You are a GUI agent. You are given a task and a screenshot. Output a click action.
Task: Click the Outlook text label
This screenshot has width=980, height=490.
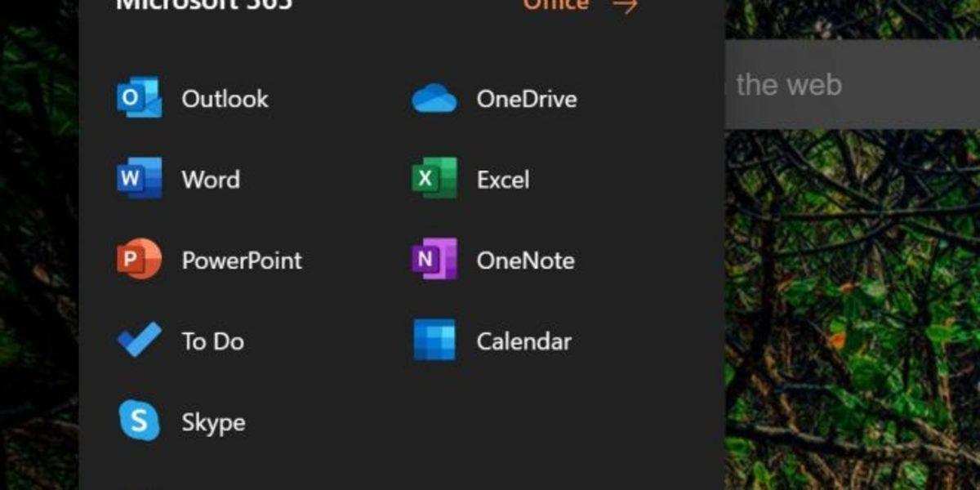(x=225, y=98)
